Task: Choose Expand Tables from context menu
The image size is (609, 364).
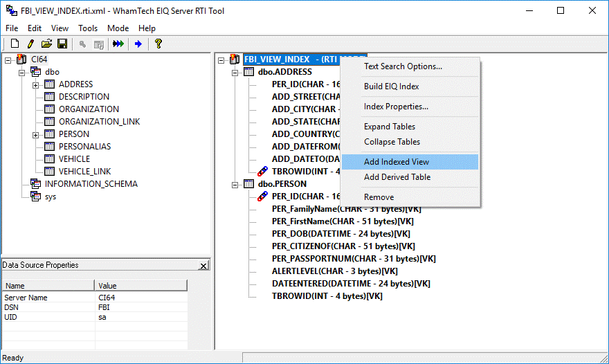Action: tap(410, 127)
